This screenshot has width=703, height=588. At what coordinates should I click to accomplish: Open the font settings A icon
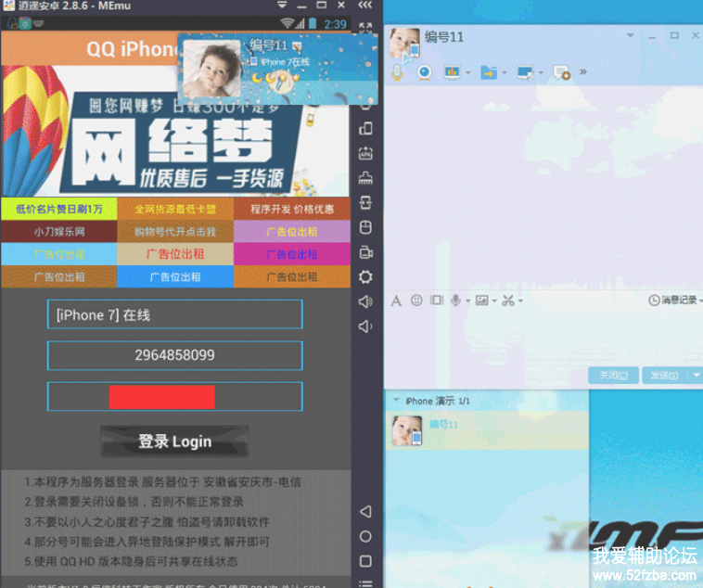point(396,300)
